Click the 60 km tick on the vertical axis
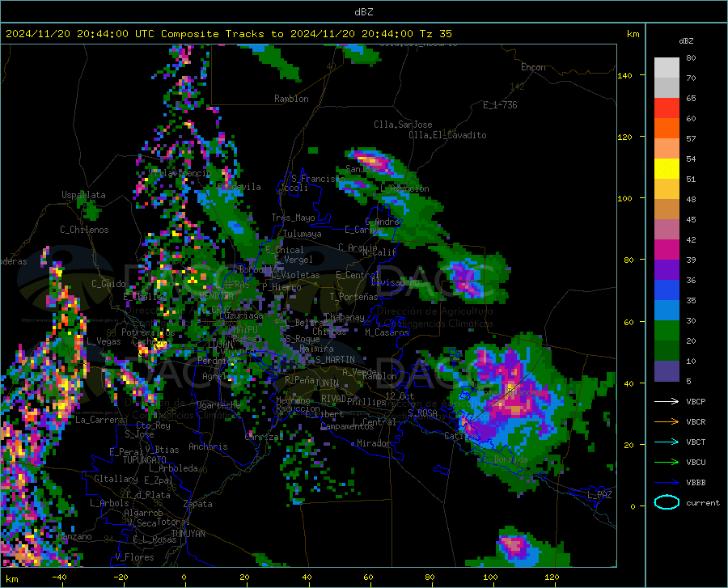Screen dimensions: 728x588 (629, 322)
